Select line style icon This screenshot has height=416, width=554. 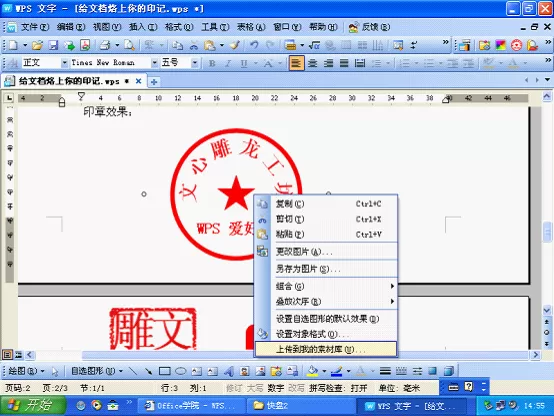[385, 371]
